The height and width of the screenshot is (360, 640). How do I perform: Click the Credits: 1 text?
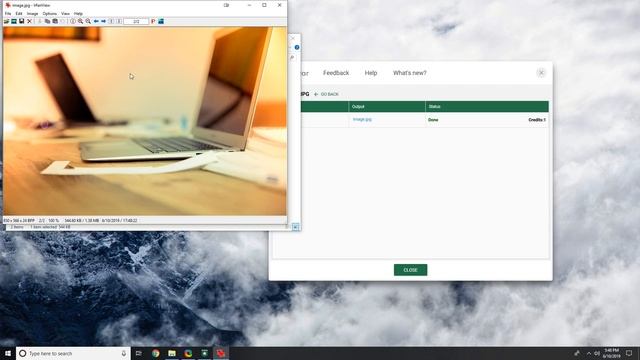537,120
